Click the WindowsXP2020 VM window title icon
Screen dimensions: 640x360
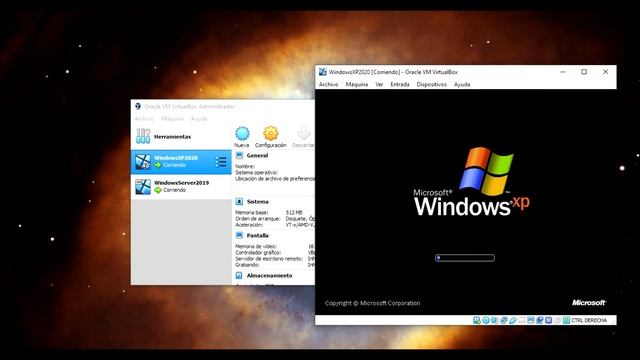(x=323, y=72)
